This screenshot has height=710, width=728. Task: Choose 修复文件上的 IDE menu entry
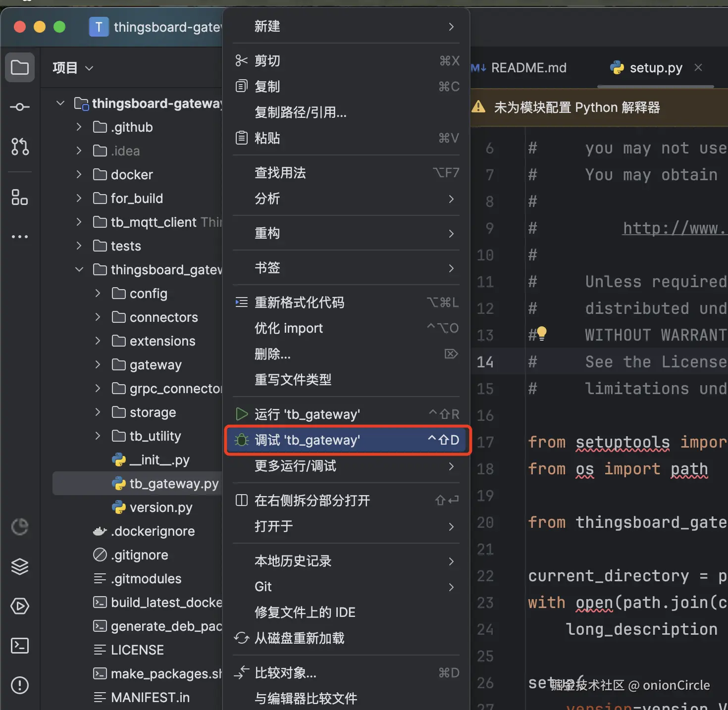pos(346,612)
